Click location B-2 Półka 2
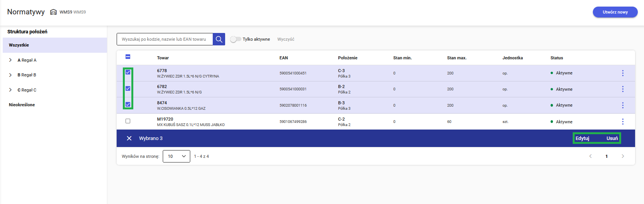The image size is (644, 204). [x=344, y=89]
